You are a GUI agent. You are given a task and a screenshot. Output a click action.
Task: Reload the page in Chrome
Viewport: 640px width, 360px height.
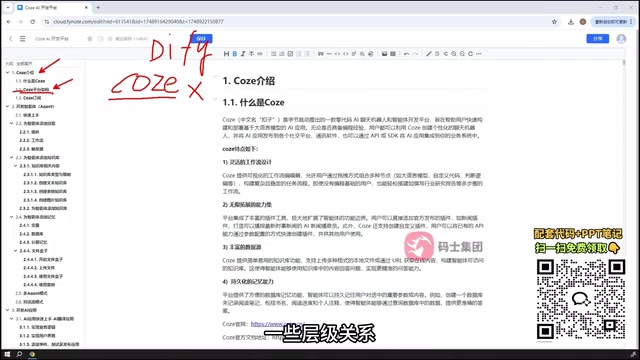(x=32, y=22)
